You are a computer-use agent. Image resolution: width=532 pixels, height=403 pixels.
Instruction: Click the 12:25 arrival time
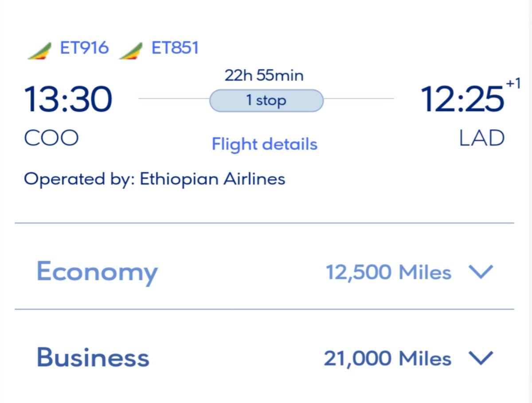[462, 100]
